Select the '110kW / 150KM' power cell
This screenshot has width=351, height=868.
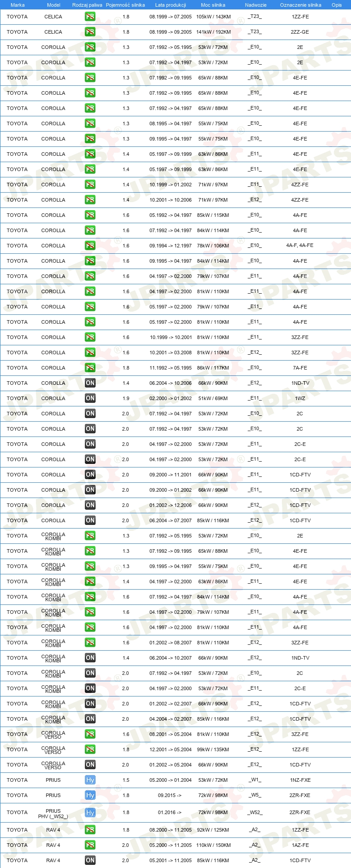click(x=214, y=845)
